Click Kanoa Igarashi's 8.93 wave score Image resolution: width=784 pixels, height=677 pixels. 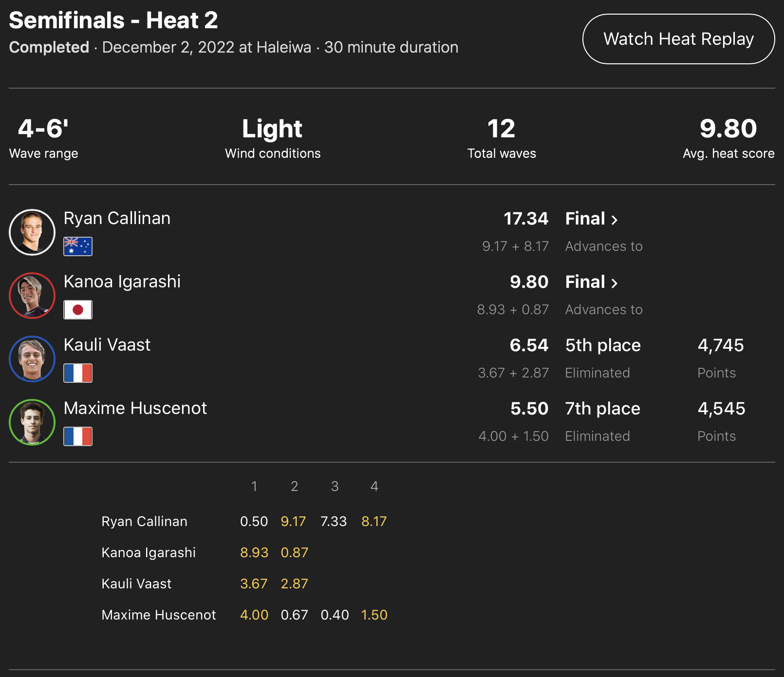(254, 553)
